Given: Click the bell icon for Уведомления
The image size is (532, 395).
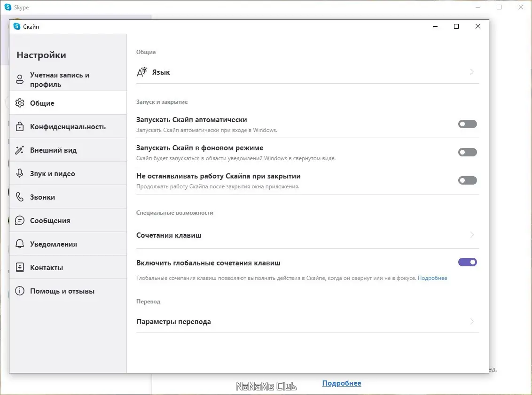Looking at the screenshot, I should pyautogui.click(x=20, y=244).
